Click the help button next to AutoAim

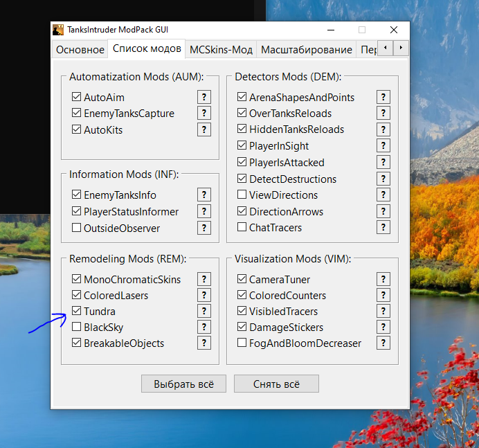tap(204, 97)
